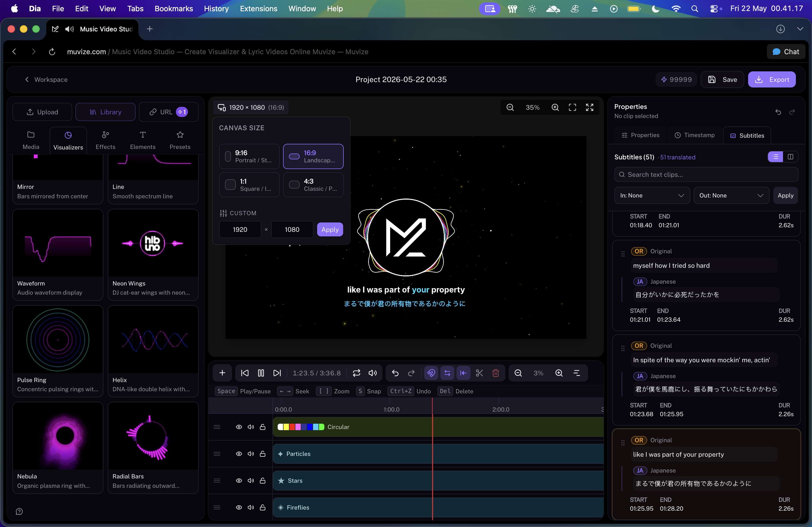Collapse canvas size 1920 × 1080 selector
The image size is (812, 527).
pos(251,107)
